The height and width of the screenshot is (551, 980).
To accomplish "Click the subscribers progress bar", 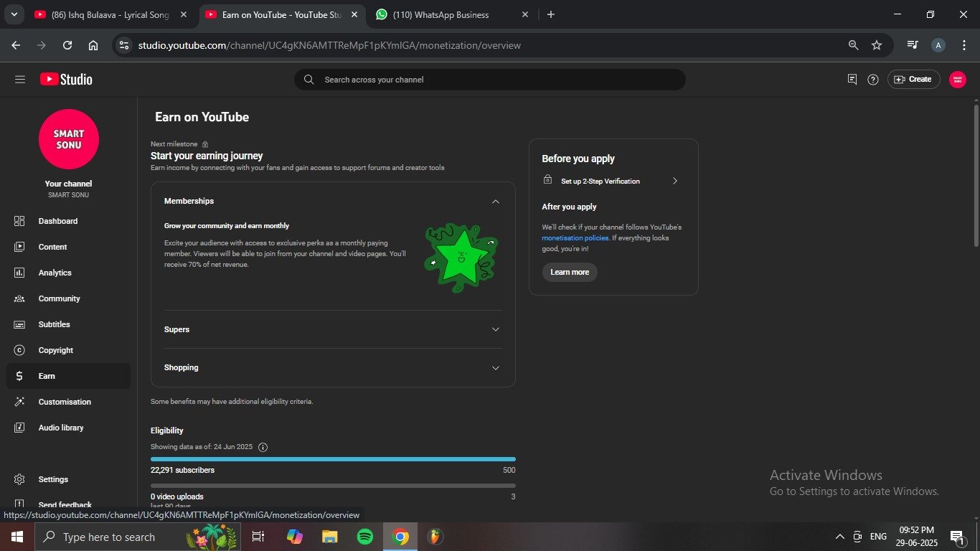I will 333,459.
